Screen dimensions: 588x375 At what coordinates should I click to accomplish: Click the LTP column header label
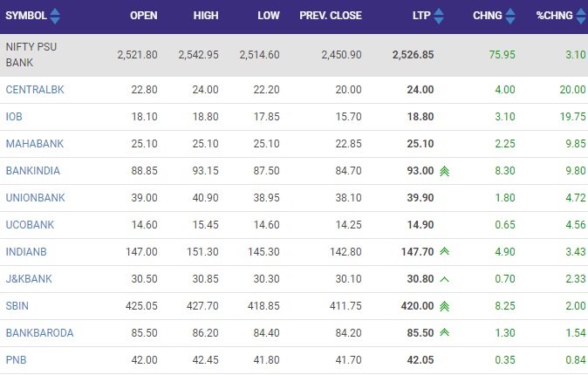point(421,16)
